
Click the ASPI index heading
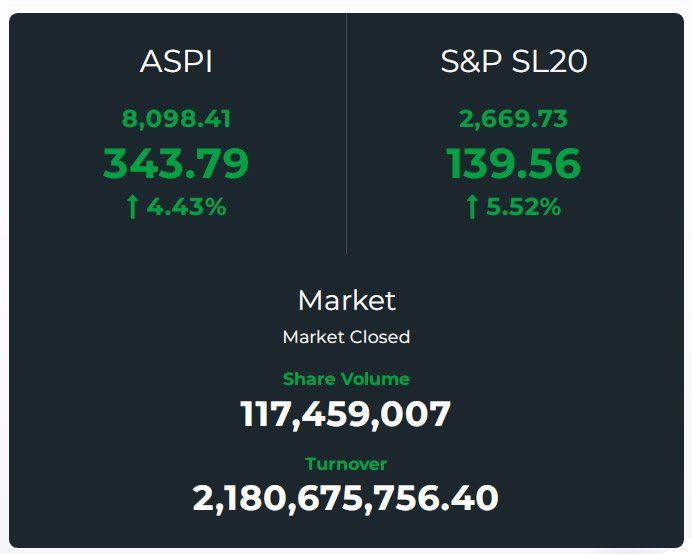(x=176, y=61)
